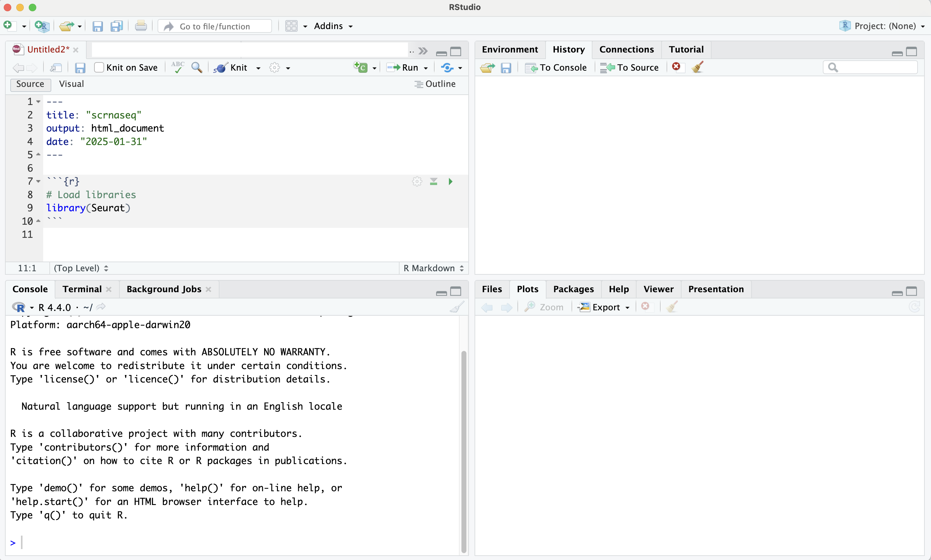Show document in new window icon
The image size is (931, 560).
pos(56,67)
